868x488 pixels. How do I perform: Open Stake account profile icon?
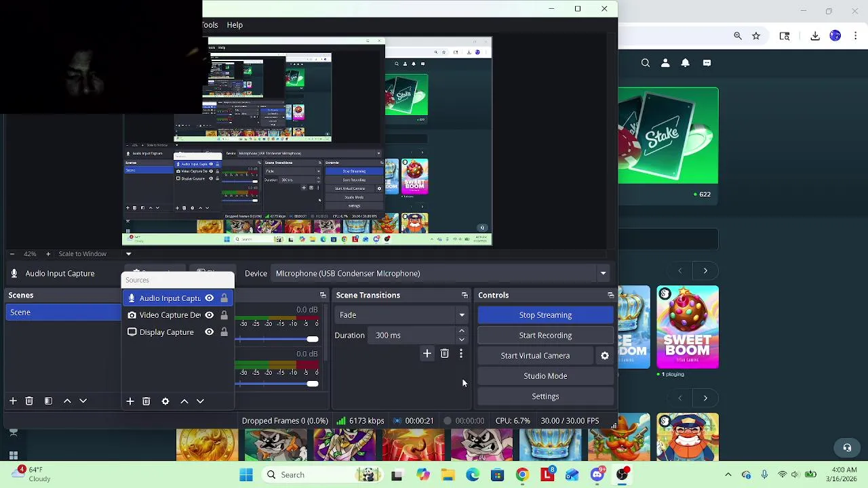665,63
